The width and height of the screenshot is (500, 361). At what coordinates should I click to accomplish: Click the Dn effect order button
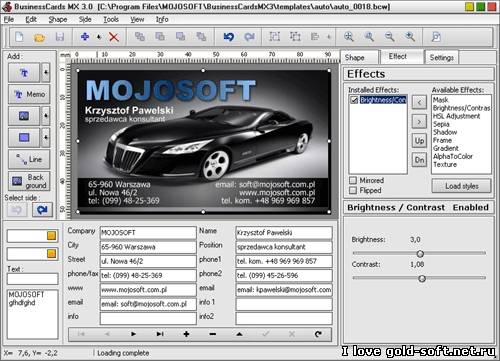[419, 160]
